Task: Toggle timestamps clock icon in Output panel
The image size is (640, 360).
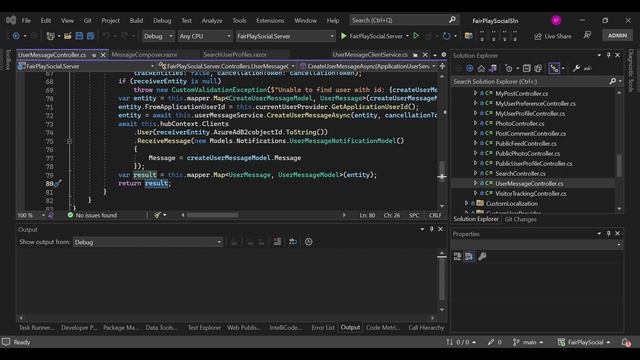Action: [309, 242]
